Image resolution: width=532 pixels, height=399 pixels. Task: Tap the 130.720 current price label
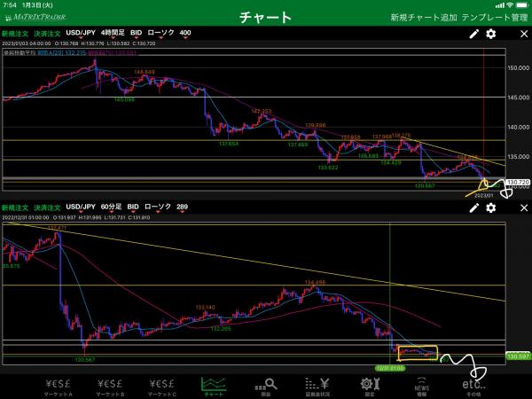tap(518, 182)
